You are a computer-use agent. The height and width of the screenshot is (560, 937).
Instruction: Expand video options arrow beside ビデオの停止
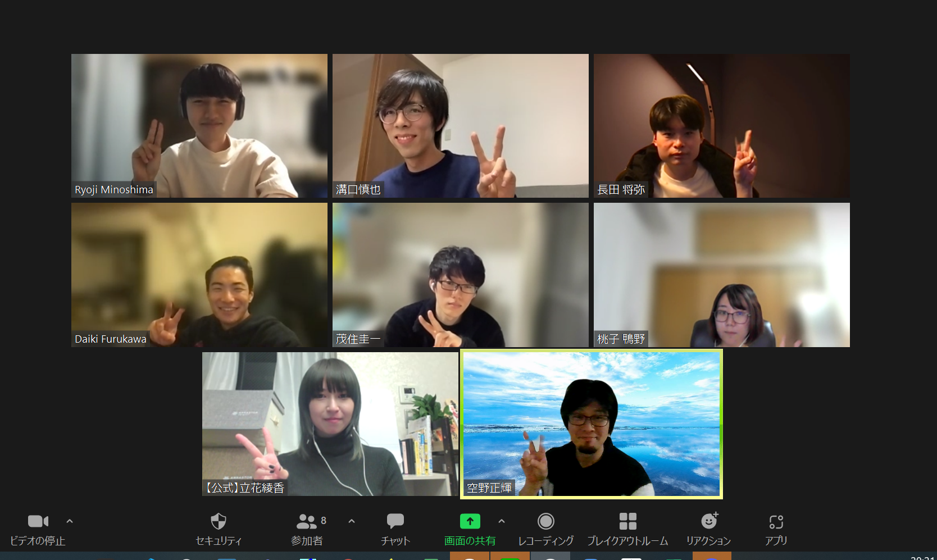click(70, 521)
